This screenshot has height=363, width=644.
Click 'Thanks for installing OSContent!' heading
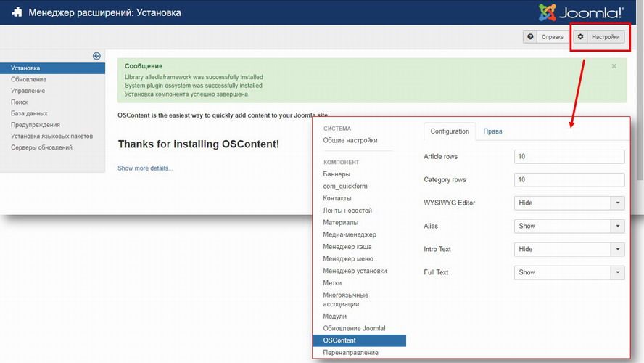(x=199, y=144)
